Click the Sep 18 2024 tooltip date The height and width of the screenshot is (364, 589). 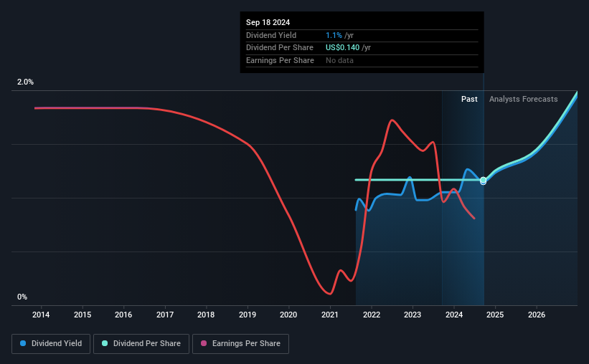point(268,22)
